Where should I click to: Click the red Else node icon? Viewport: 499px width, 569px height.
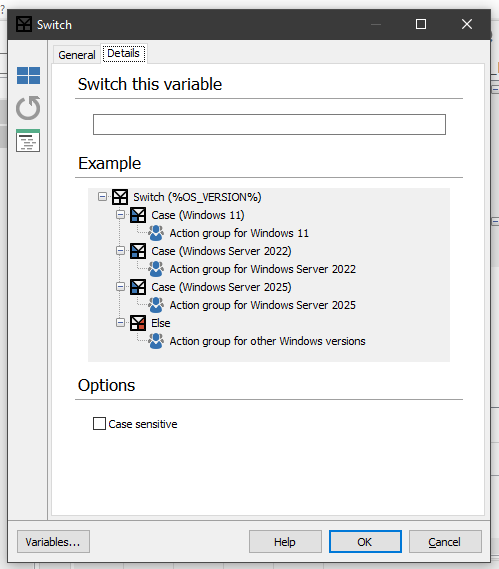(x=138, y=323)
